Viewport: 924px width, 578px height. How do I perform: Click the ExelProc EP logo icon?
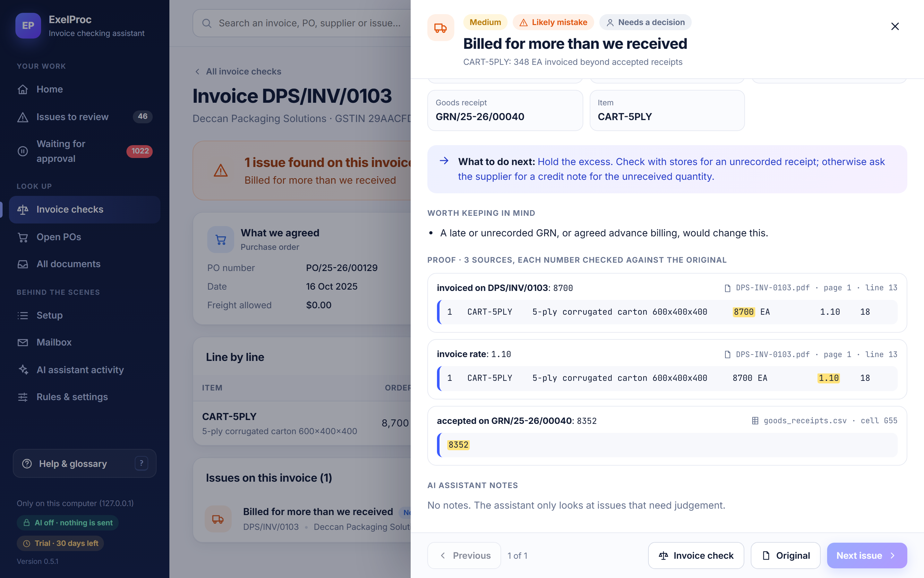coord(28,26)
